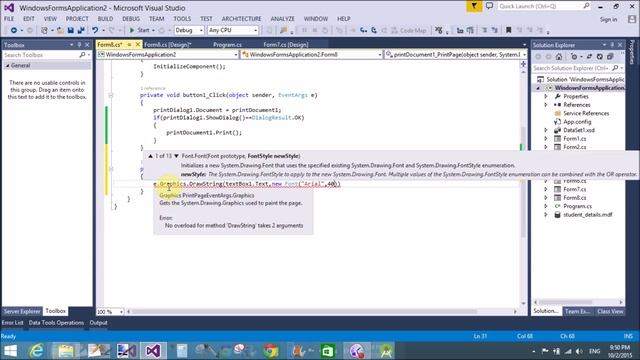Open the Output tab
Viewport: 640px width, 360px height.
pyautogui.click(x=98, y=322)
